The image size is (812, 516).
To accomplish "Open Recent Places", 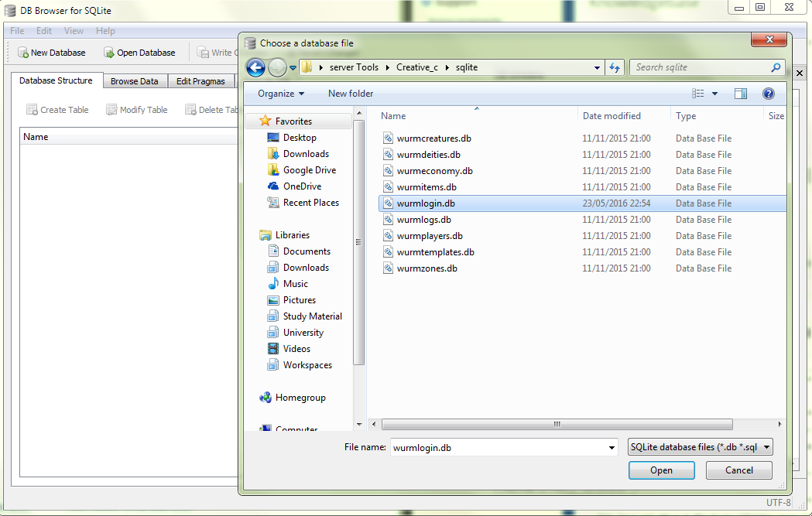I will coord(311,203).
